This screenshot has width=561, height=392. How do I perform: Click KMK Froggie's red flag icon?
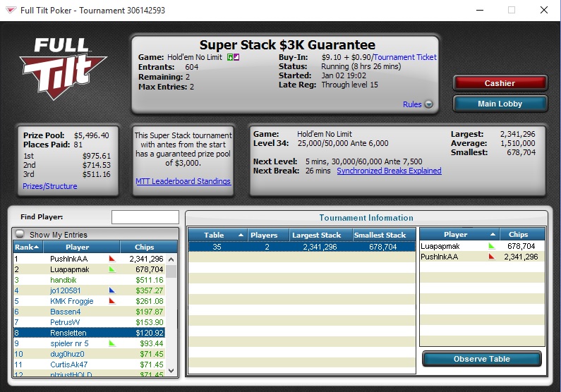pyautogui.click(x=112, y=301)
